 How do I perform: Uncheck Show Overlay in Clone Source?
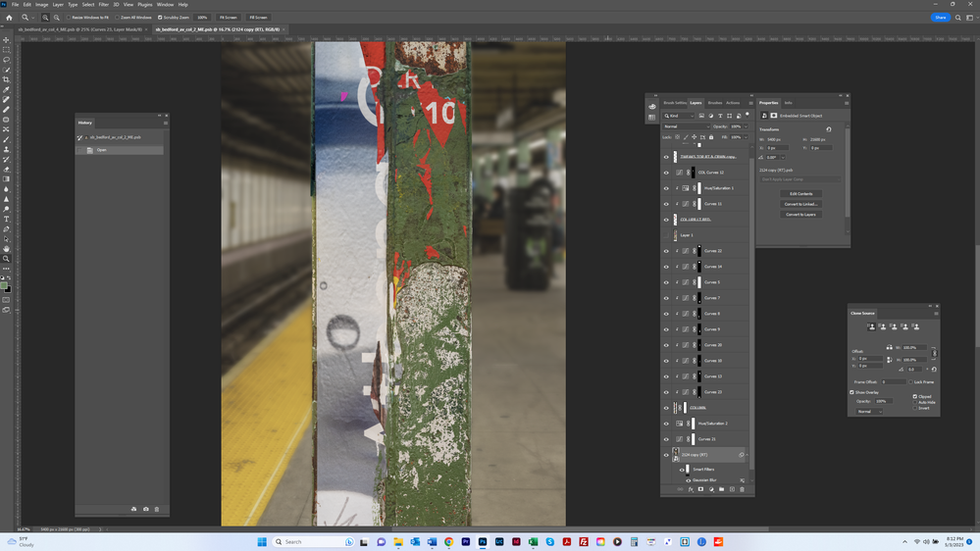click(852, 392)
